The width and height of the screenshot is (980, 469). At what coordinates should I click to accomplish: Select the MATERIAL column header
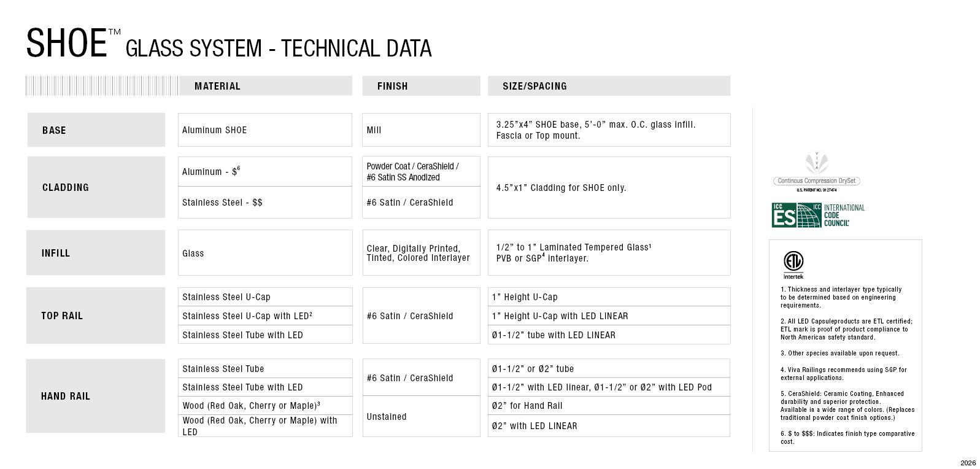click(217, 86)
